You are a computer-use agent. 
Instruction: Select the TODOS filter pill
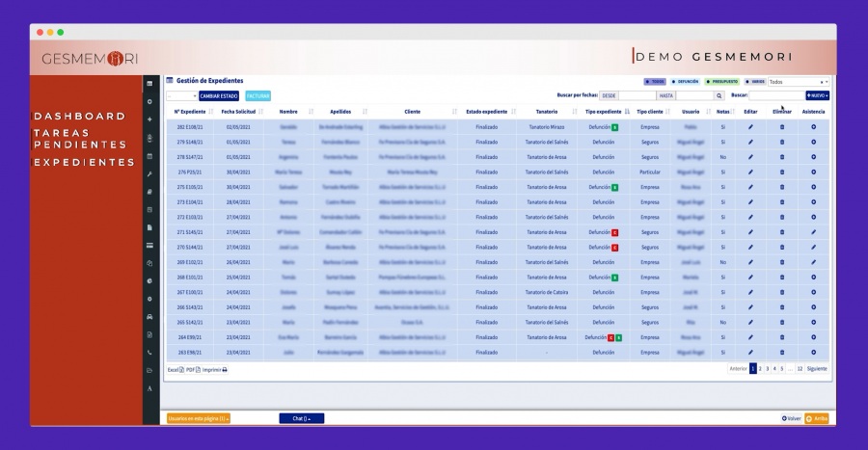click(x=655, y=82)
